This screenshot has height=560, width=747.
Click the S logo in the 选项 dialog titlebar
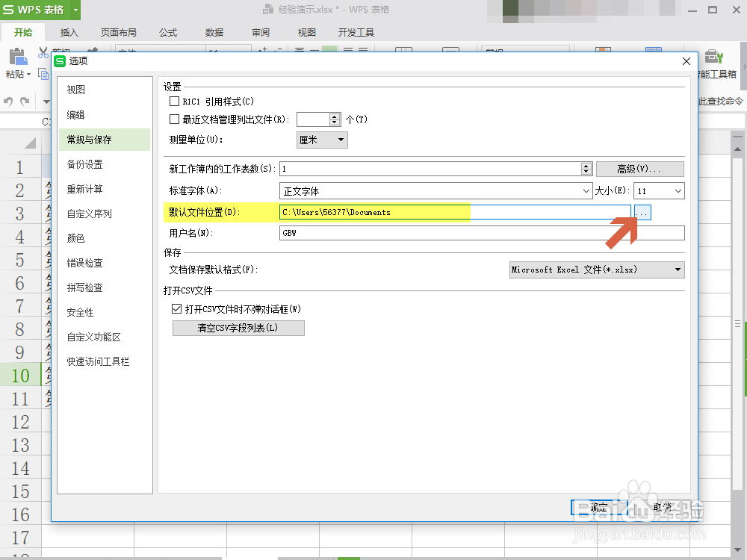point(61,60)
